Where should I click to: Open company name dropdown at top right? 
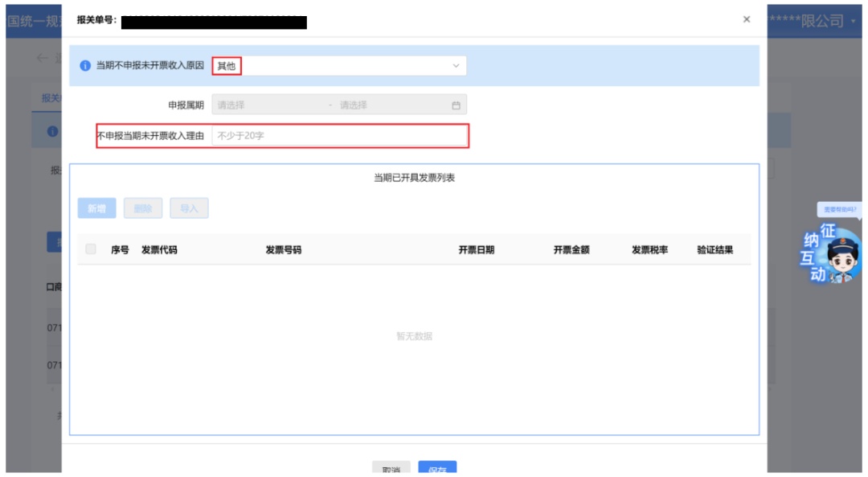click(x=853, y=22)
